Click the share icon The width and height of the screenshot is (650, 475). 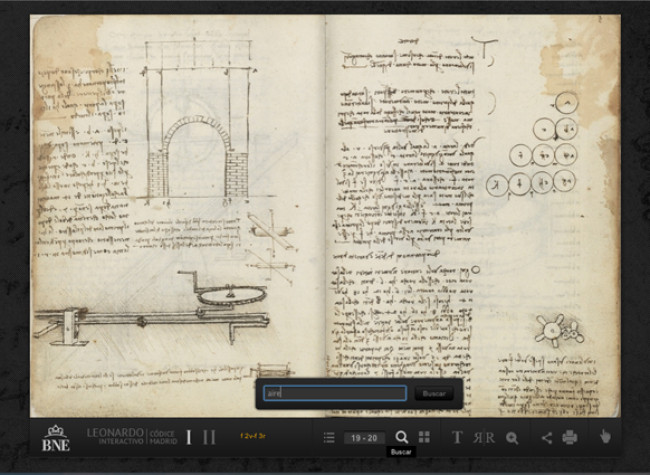coord(547,438)
